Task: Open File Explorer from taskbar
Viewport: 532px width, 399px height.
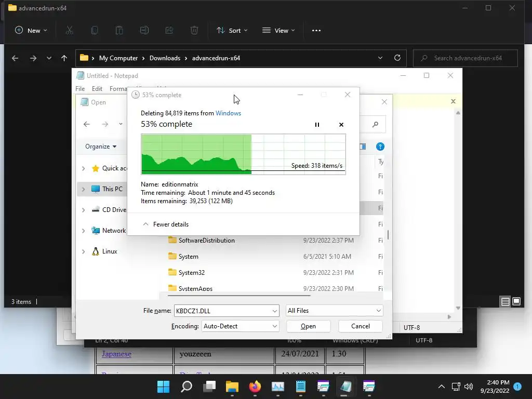Action: [x=232, y=387]
